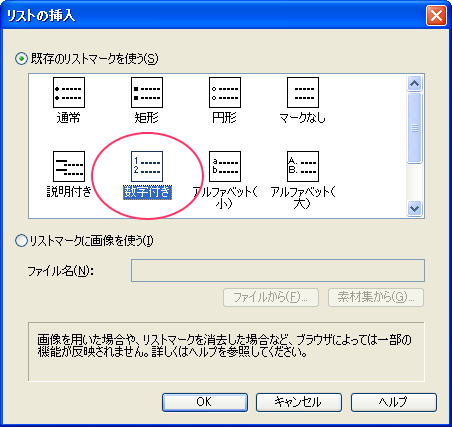Viewport: 452px width, 427px height.
Task: Select the 数字付き numbered list icon
Action: [147, 166]
